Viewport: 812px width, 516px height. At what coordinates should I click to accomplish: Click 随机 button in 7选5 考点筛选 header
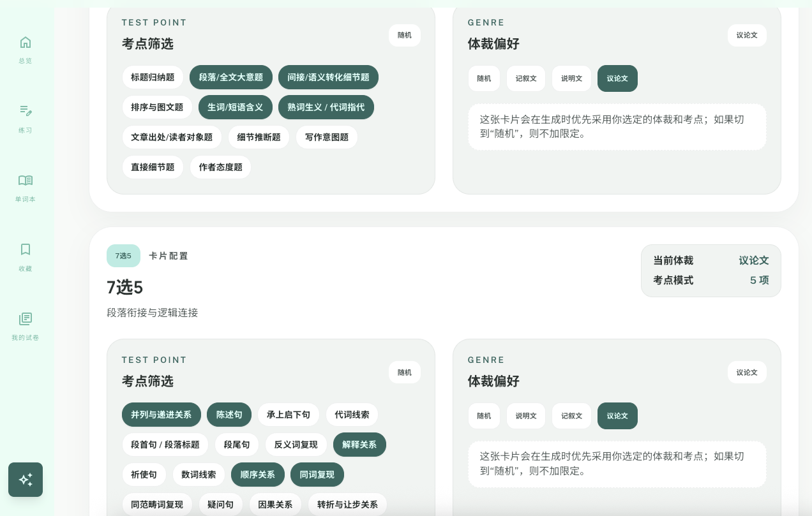(x=405, y=372)
